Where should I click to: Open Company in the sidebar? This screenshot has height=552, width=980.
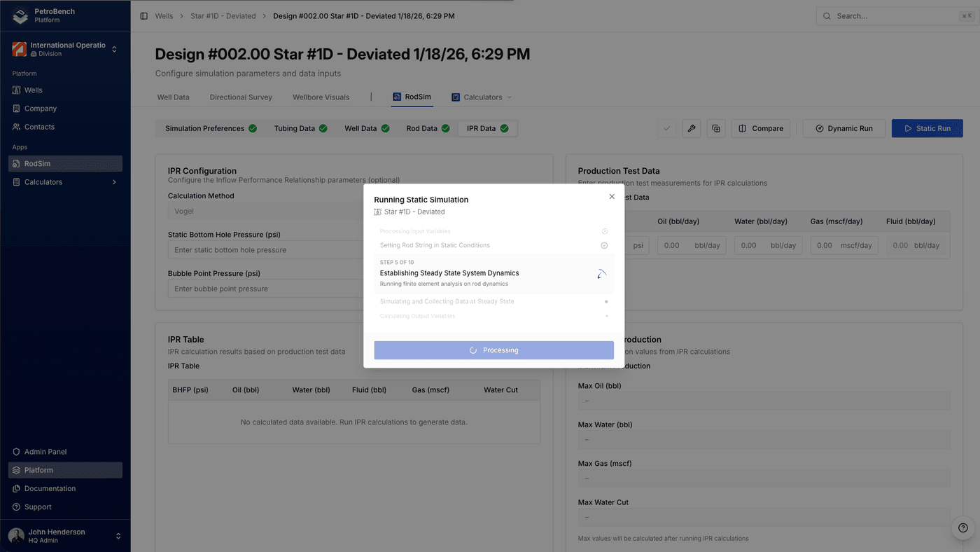click(x=40, y=109)
